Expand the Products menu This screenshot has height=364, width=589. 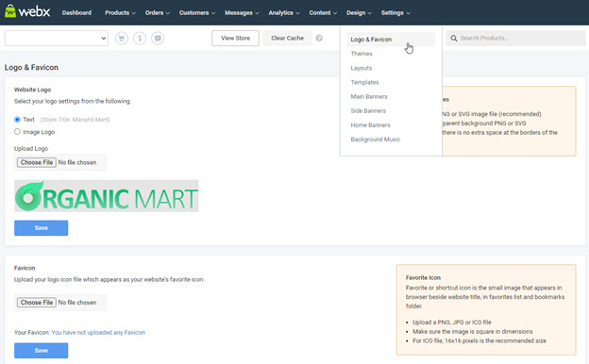point(120,13)
